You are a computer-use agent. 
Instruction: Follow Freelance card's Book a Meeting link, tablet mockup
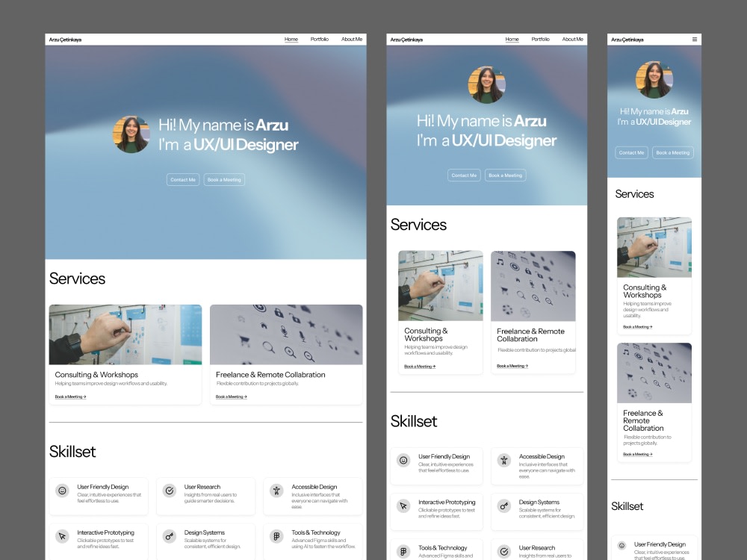(x=512, y=366)
